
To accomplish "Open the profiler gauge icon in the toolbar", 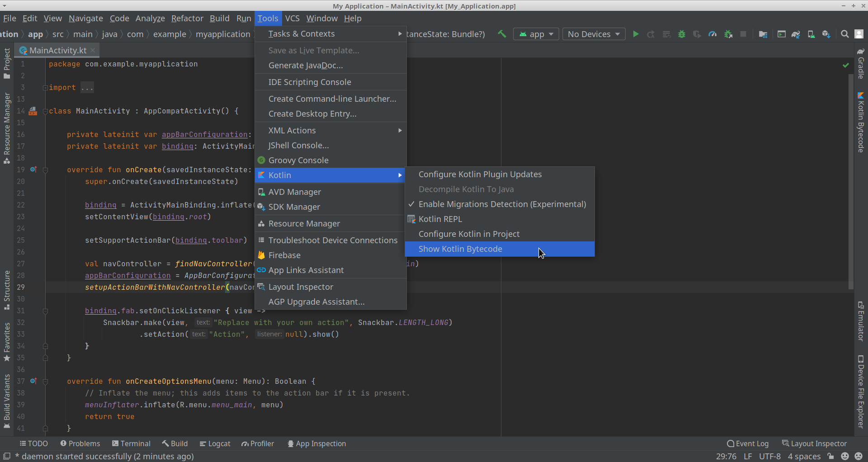I will click(712, 34).
